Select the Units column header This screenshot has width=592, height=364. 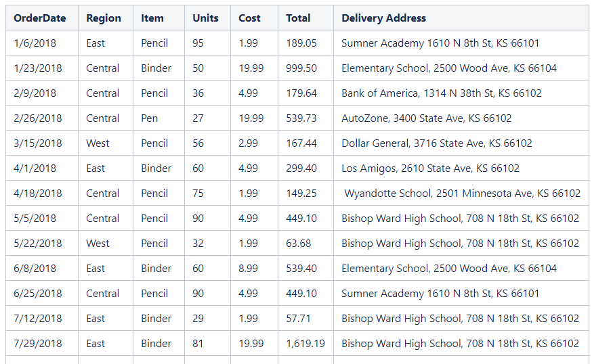click(205, 18)
